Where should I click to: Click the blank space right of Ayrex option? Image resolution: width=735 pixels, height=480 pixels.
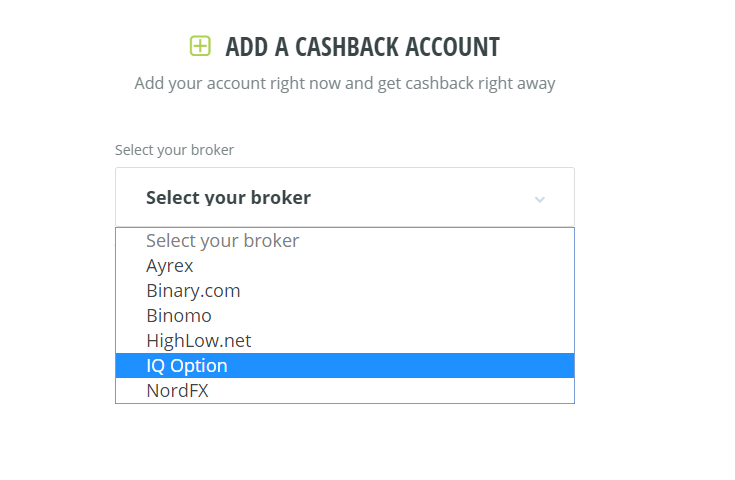pos(383,266)
